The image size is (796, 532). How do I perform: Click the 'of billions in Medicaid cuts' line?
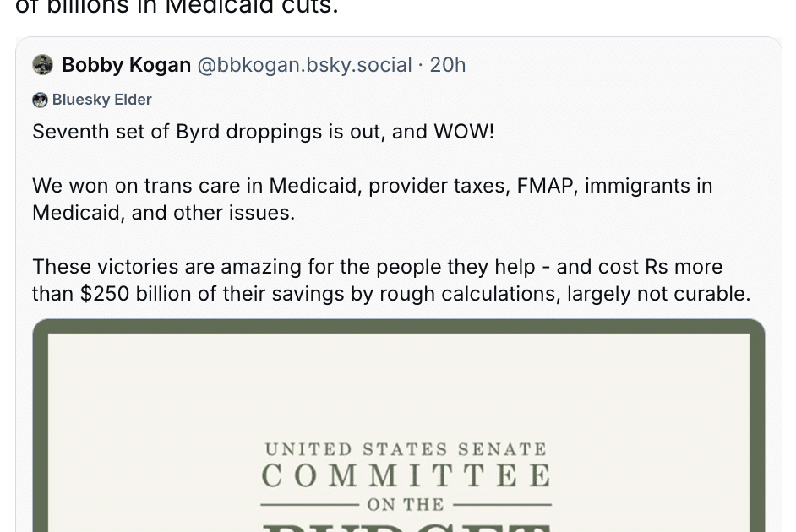pos(177,7)
